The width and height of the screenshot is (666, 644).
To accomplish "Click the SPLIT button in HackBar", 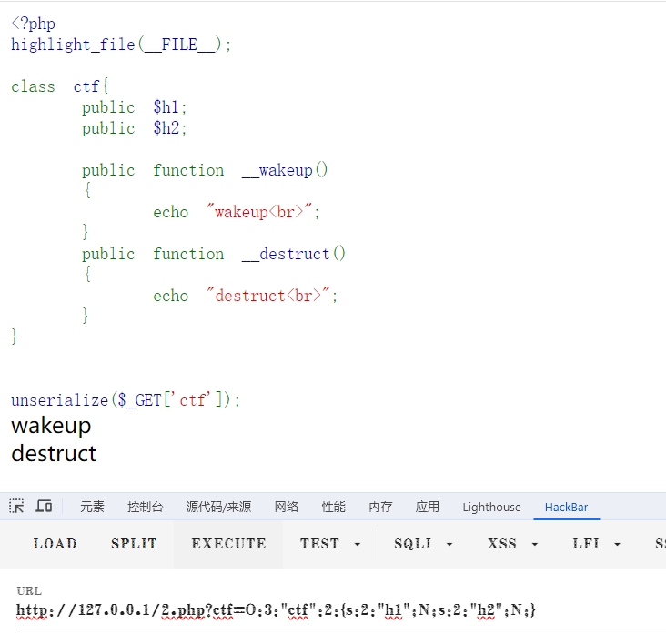I will click(134, 544).
